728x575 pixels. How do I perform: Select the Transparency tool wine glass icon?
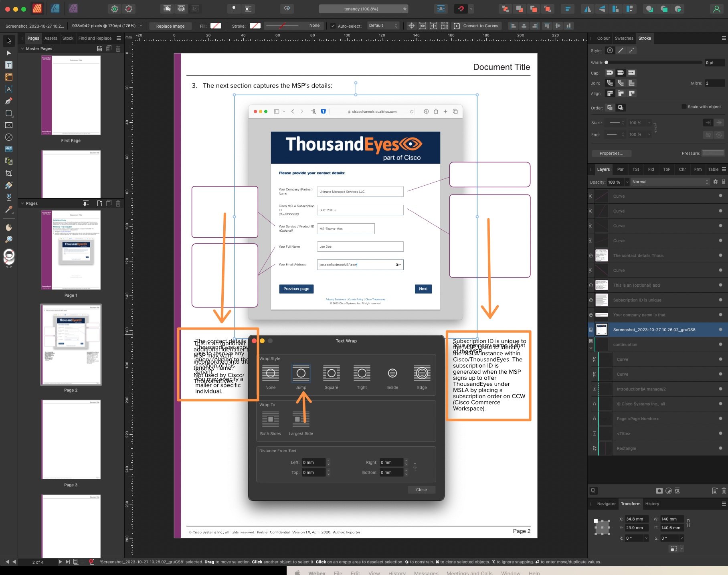(x=9, y=197)
